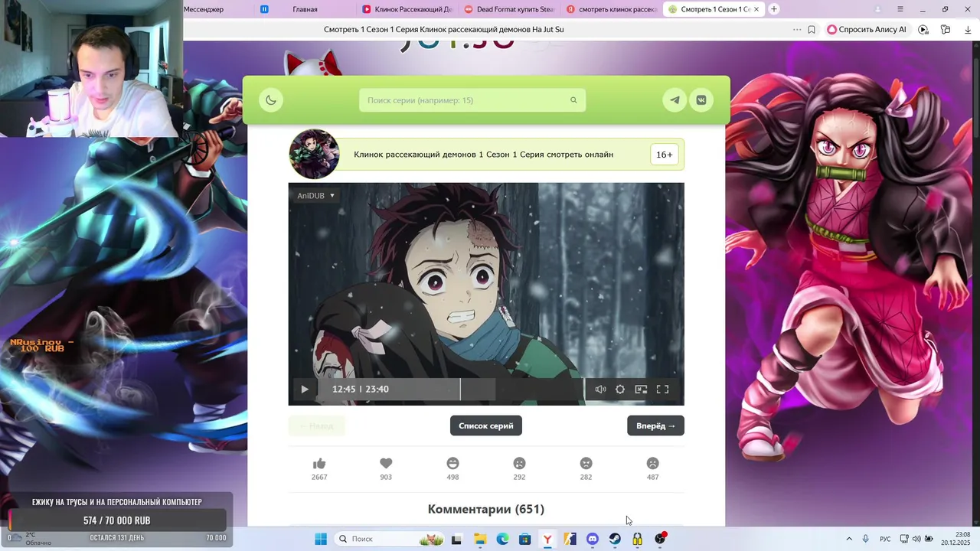Click the 'Комментарии (651)' heading
Viewport: 980px width, 551px height.
pos(486,509)
